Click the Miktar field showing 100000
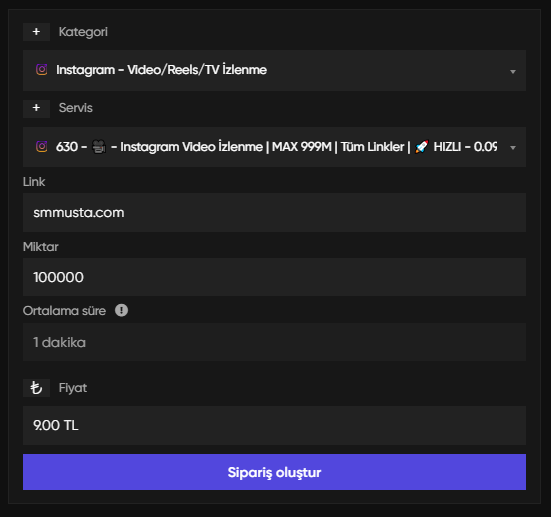The width and height of the screenshot is (551, 517). 274,277
